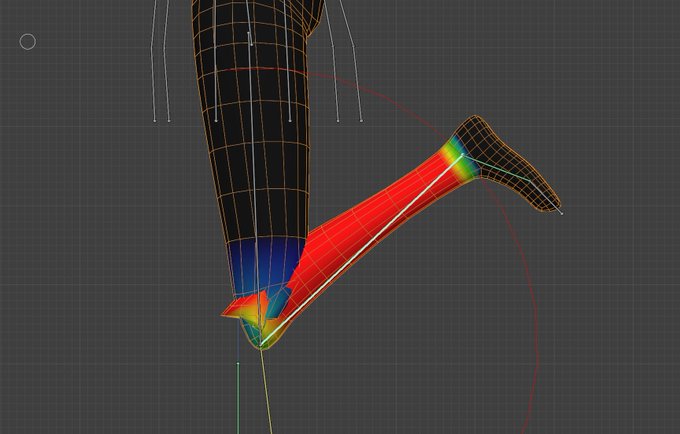Click the blue weighted area on lower thigh

click(x=265, y=264)
